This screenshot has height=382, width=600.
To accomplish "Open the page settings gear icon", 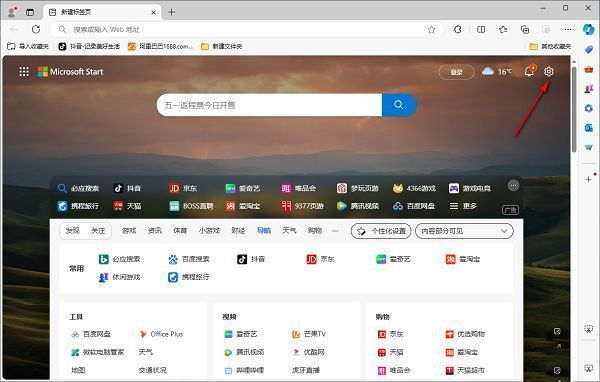I will point(548,72).
